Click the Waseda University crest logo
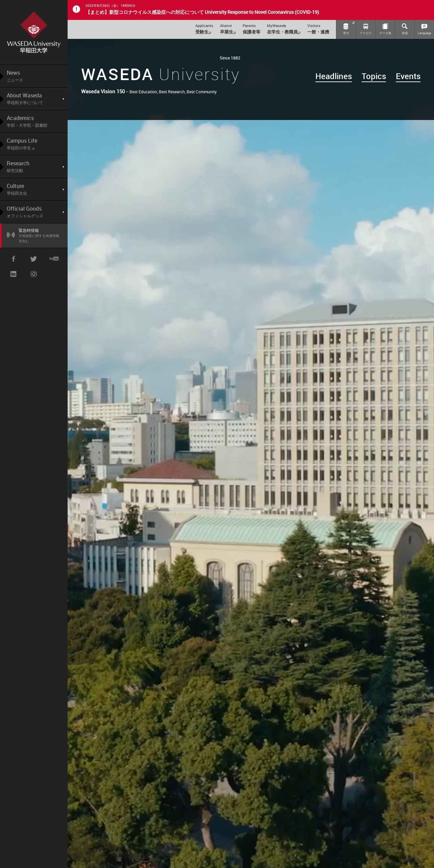This screenshot has height=868, width=434. click(x=34, y=32)
